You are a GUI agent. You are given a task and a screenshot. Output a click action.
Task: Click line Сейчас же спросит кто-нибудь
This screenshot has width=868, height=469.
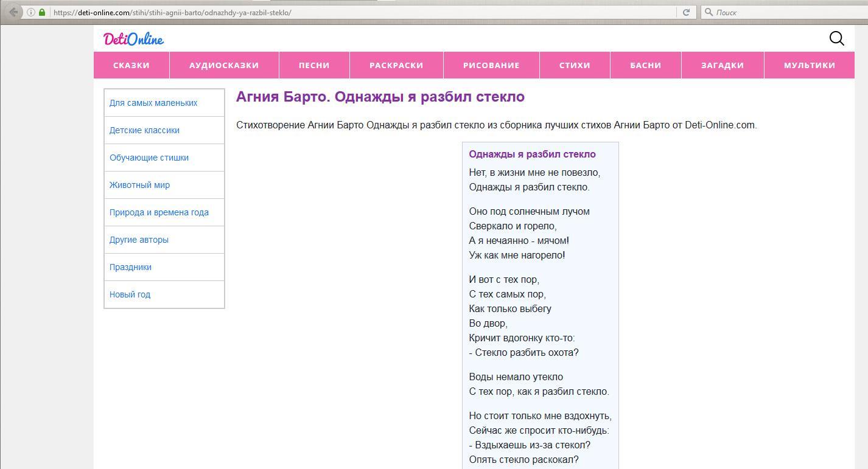539,431
